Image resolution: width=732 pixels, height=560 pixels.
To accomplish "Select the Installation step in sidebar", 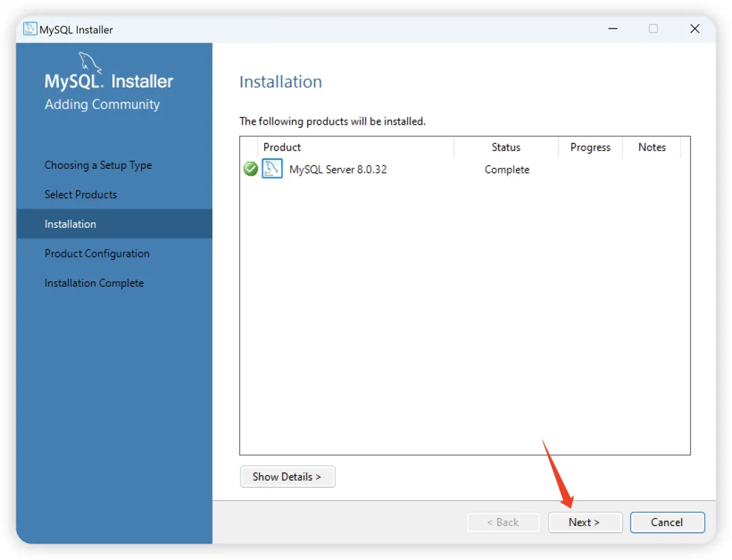I will click(115, 224).
